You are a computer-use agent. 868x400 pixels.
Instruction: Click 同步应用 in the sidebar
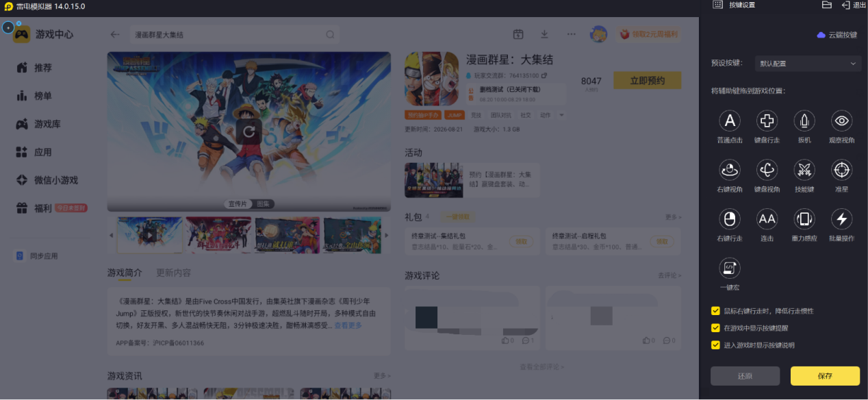tap(38, 255)
